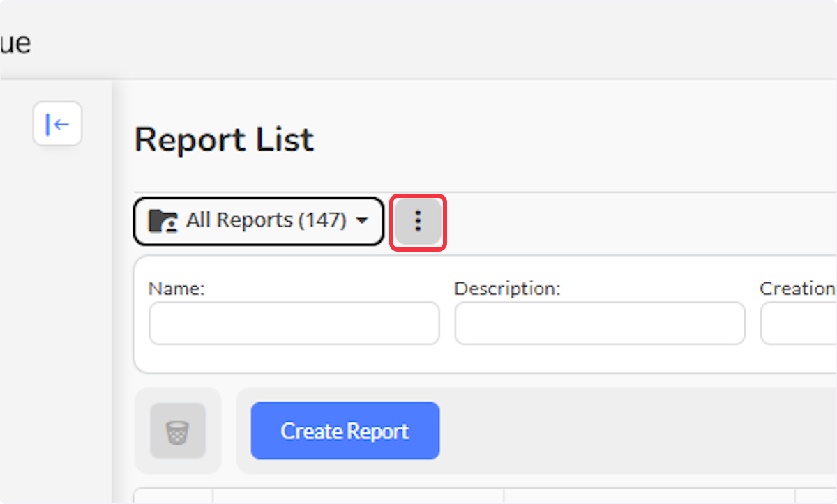Viewport: 837px width, 504px height.
Task: Focus the Name filter input field
Action: [x=294, y=323]
